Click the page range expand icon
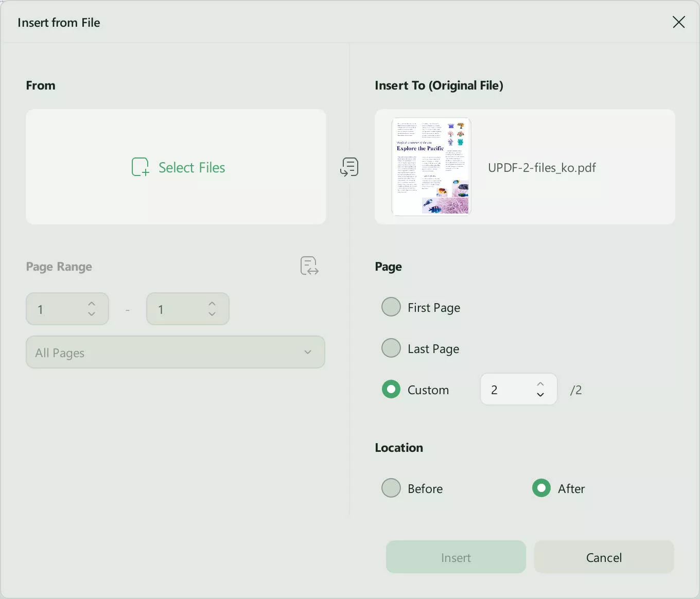This screenshot has height=599, width=700. click(309, 266)
